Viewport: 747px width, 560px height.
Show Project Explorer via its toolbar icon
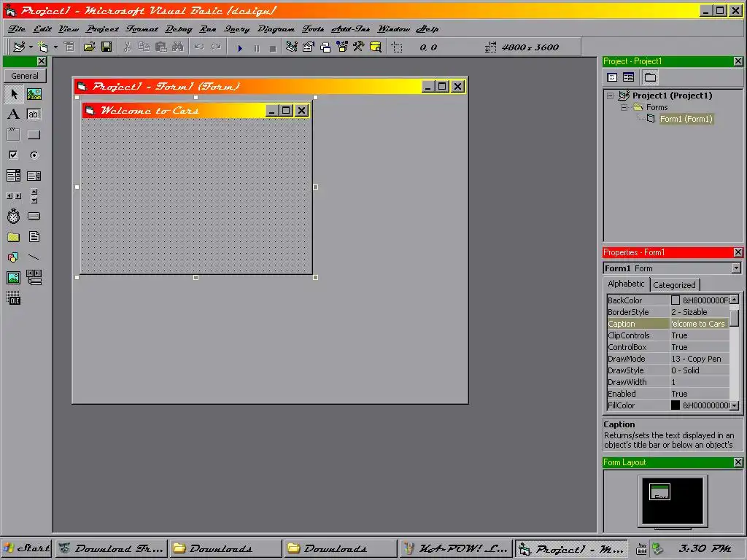point(292,47)
